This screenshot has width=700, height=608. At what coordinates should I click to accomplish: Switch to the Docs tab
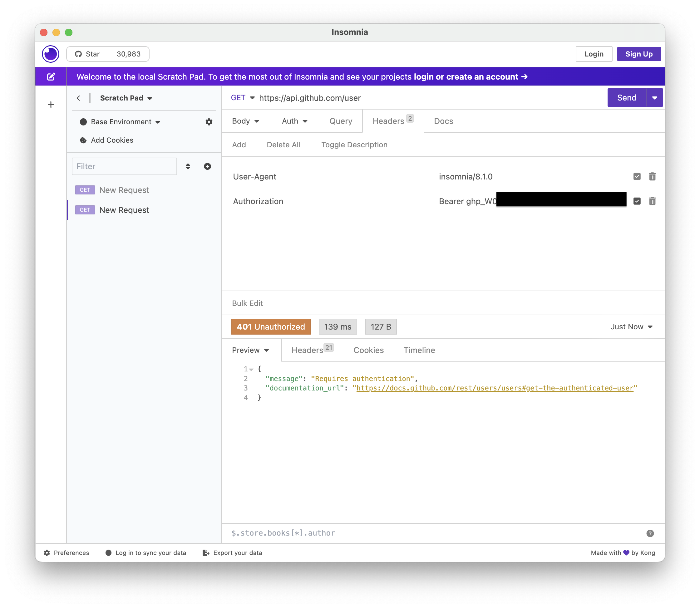(443, 121)
